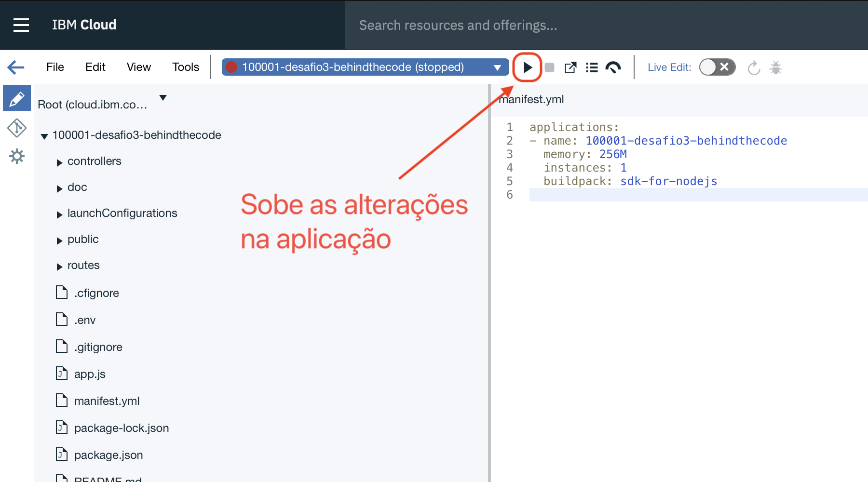Screen dimensions: 868x482
Task: Open the settings gear sidebar icon
Action: click(17, 156)
